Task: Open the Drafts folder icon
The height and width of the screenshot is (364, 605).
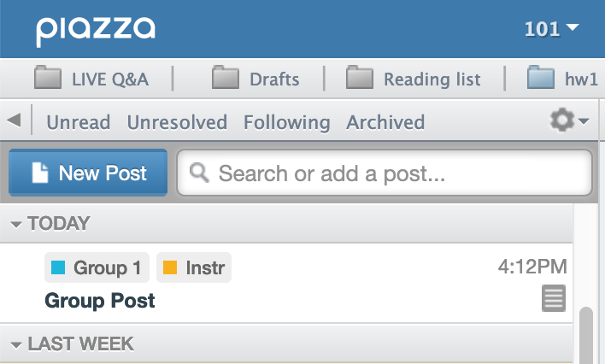Action: point(226,77)
